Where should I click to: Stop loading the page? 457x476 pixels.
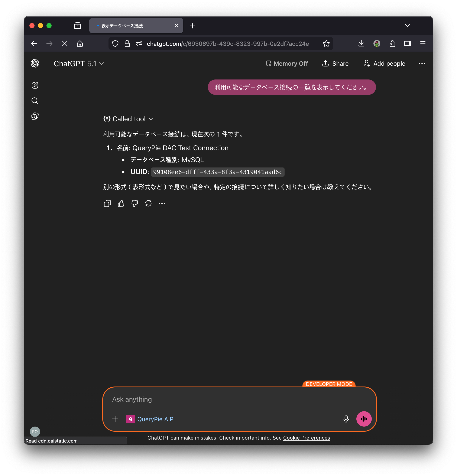(x=65, y=44)
